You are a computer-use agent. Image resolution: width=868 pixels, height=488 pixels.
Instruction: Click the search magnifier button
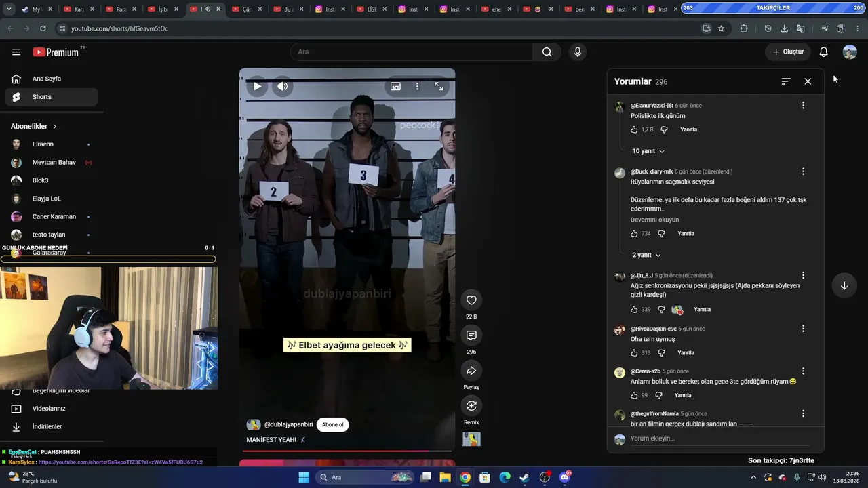coord(547,52)
